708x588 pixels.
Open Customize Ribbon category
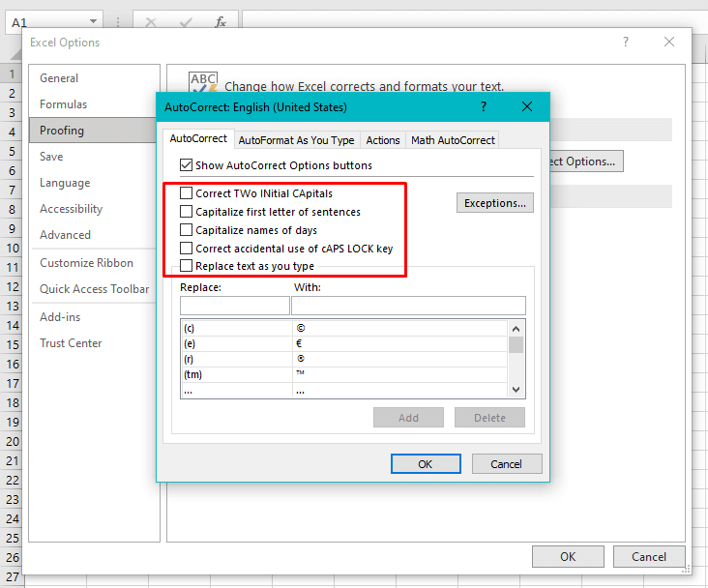(94, 263)
